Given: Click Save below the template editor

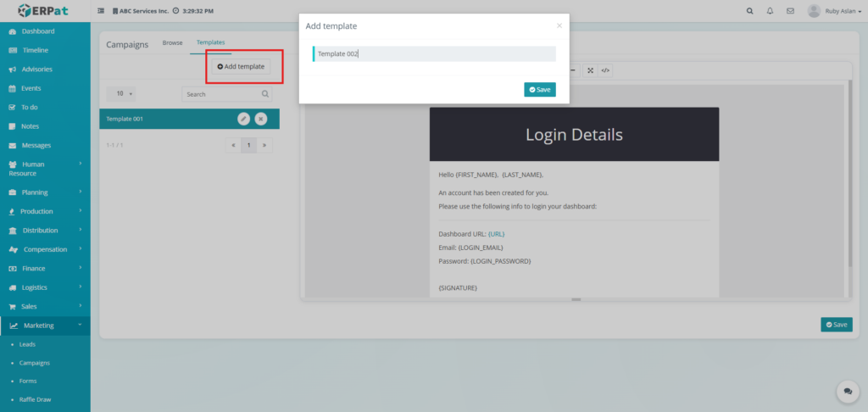Looking at the screenshot, I should (x=837, y=325).
